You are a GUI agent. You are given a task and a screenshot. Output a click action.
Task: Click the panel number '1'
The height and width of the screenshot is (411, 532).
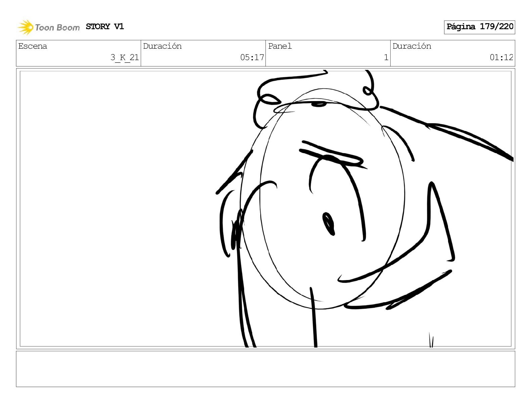(x=386, y=57)
